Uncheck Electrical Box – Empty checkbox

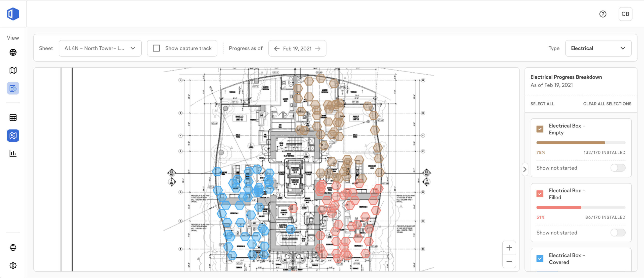540,129
